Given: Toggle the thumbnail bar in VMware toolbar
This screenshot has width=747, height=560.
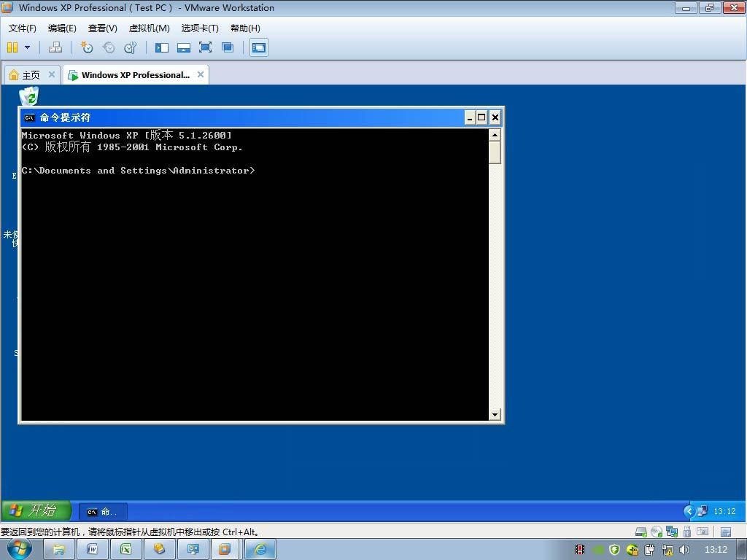Looking at the screenshot, I should pos(183,47).
